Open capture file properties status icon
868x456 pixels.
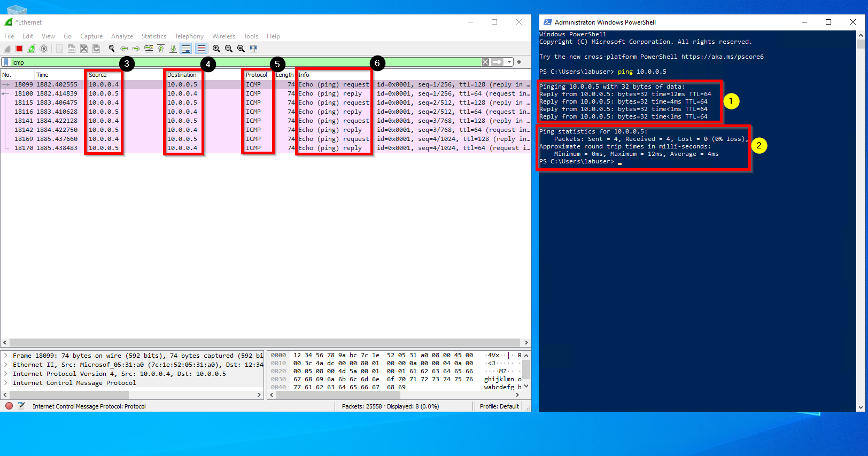click(x=21, y=406)
